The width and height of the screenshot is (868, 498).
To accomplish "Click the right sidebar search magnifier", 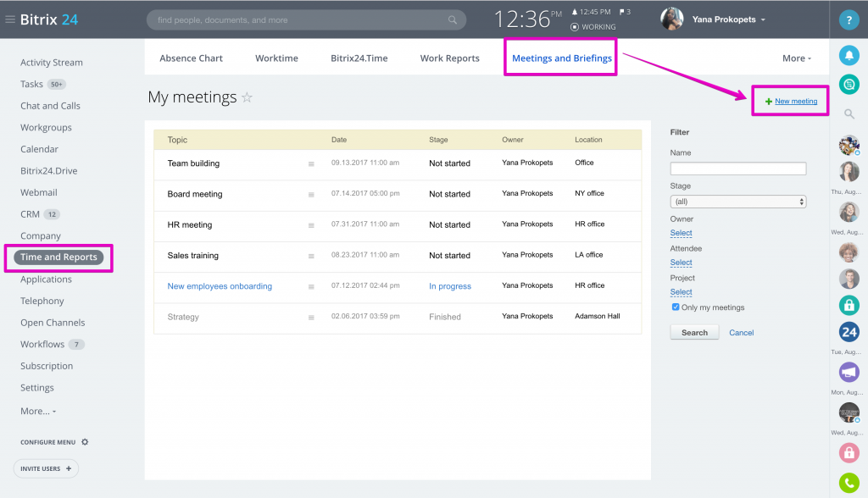I will [x=849, y=114].
